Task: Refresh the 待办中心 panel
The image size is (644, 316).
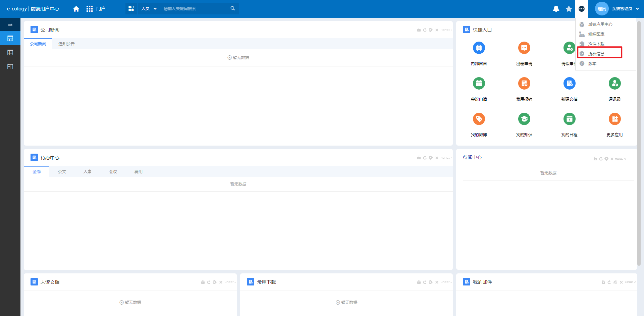Action: [x=425, y=158]
